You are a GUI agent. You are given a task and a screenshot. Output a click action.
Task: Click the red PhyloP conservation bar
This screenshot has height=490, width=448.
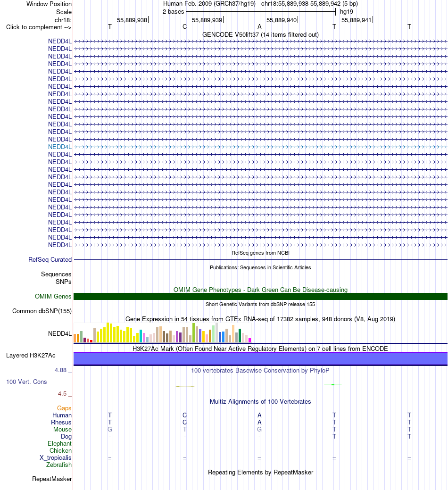259,386
